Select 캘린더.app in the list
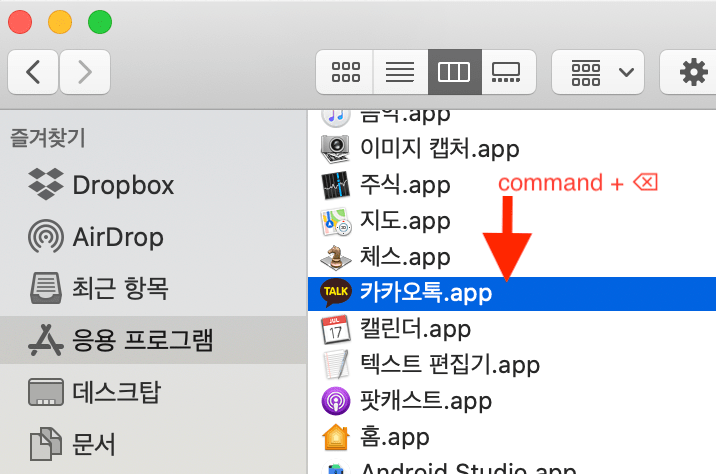 pos(415,329)
